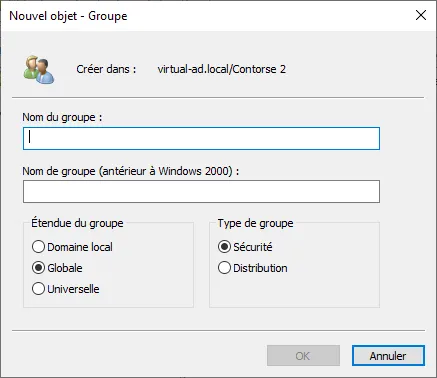Click the 'Type de groupe' heading
The height and width of the screenshot is (378, 437).
pos(256,223)
